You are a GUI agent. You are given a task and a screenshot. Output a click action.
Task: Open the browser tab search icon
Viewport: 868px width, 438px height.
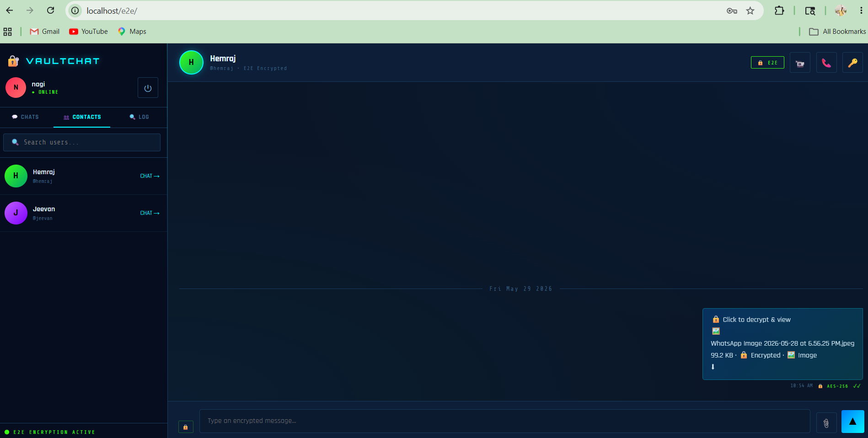pyautogui.click(x=810, y=11)
